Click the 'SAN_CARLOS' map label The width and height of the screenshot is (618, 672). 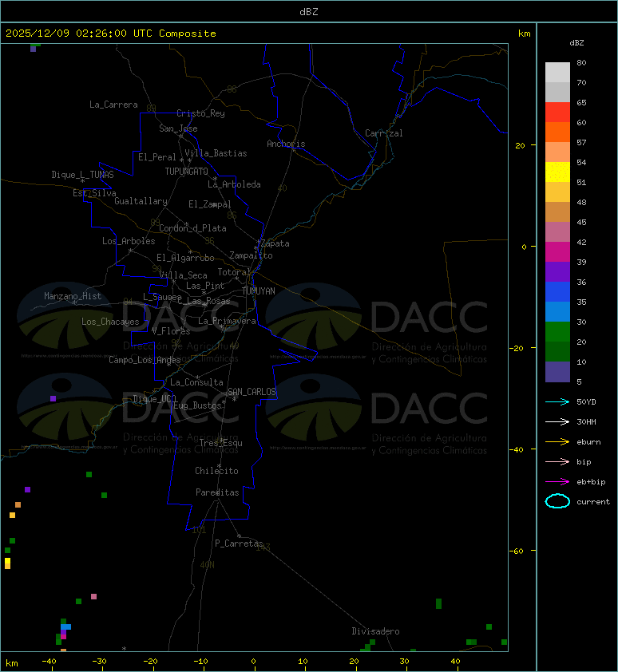[x=252, y=392]
